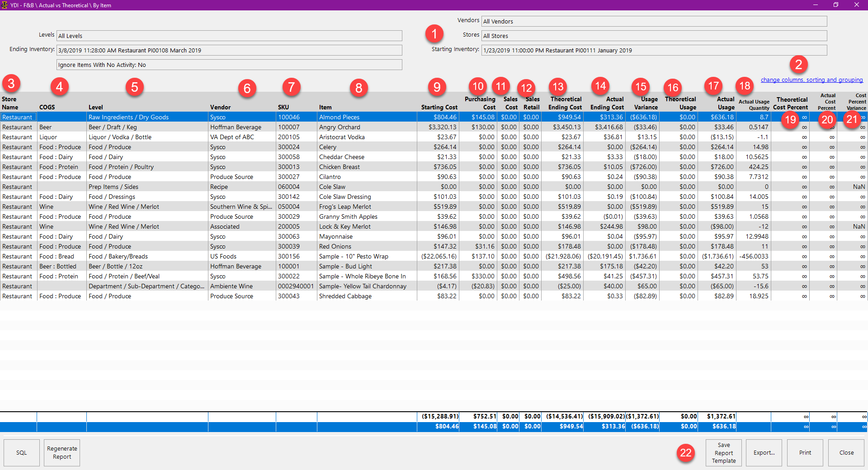Click the SQL button
868x470 pixels.
[x=22, y=452]
